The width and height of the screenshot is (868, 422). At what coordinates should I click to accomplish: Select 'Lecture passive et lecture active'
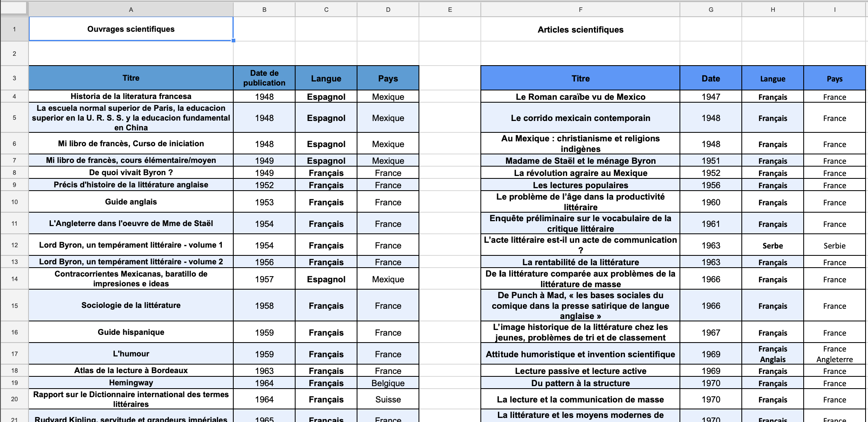coord(580,371)
